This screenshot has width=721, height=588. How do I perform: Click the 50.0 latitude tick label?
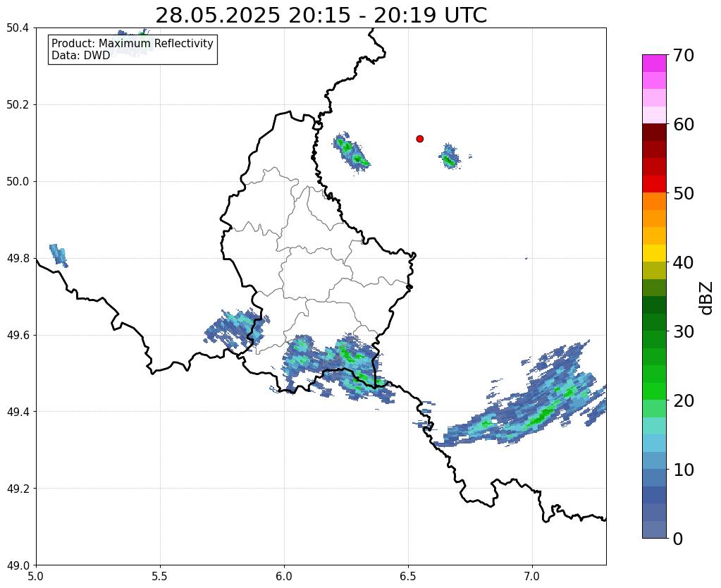pyautogui.click(x=18, y=182)
